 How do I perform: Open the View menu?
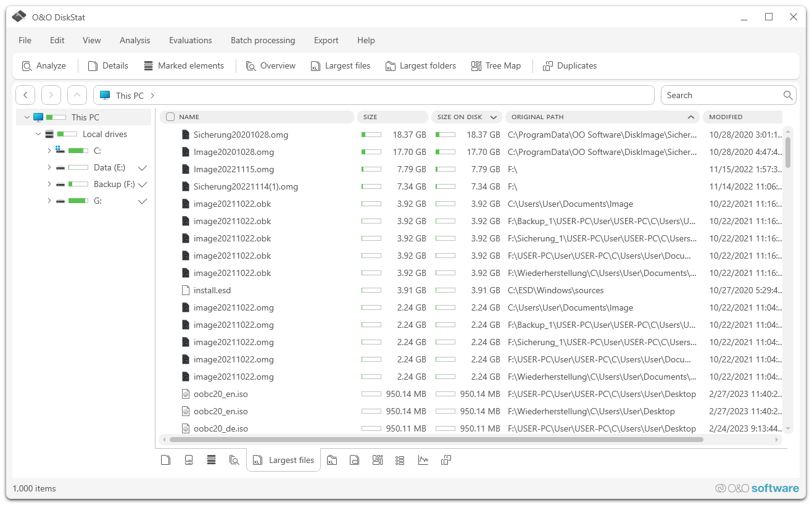coord(92,40)
